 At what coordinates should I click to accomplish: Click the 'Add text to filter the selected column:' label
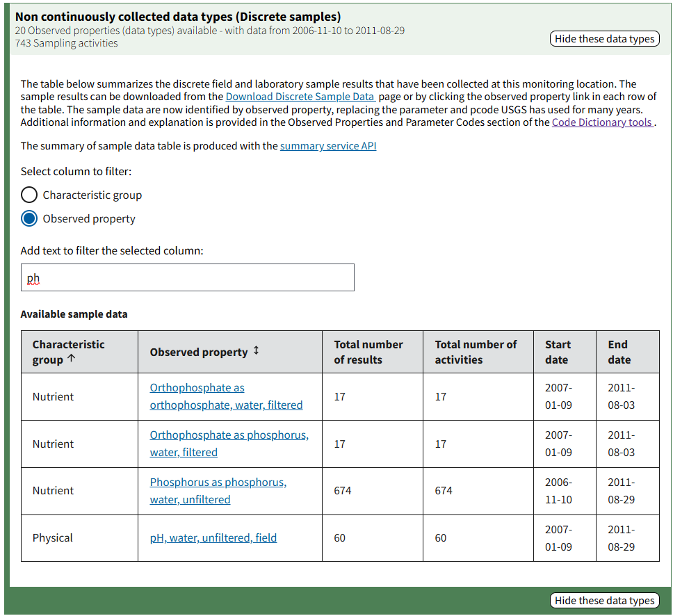click(x=112, y=251)
